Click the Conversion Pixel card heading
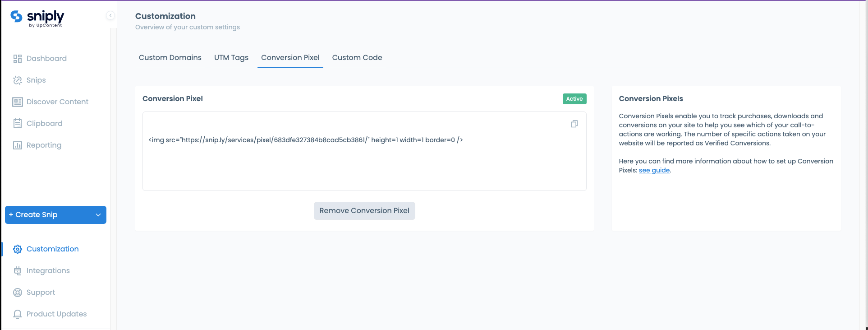This screenshot has height=330, width=868. (x=173, y=98)
